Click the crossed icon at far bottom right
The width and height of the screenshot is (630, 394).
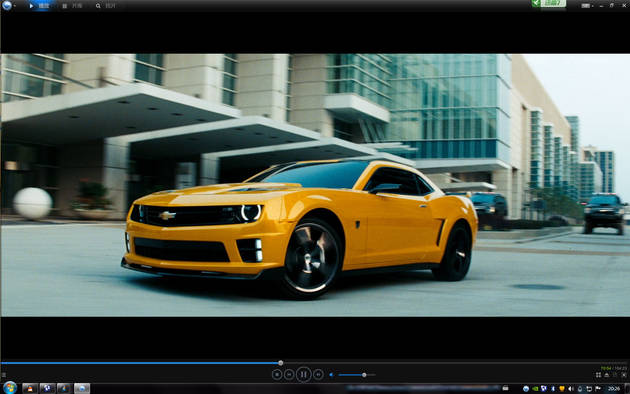point(624,375)
